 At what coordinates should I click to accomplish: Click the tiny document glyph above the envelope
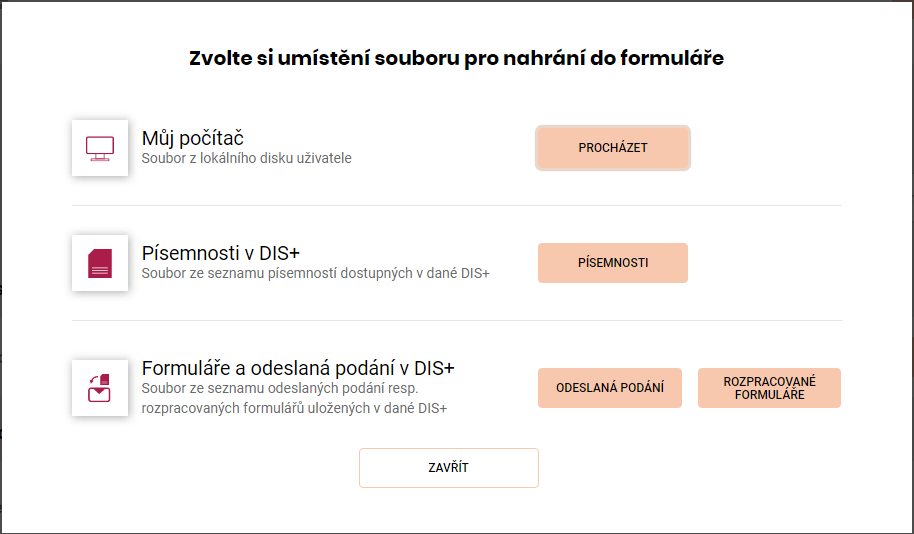pos(105,379)
